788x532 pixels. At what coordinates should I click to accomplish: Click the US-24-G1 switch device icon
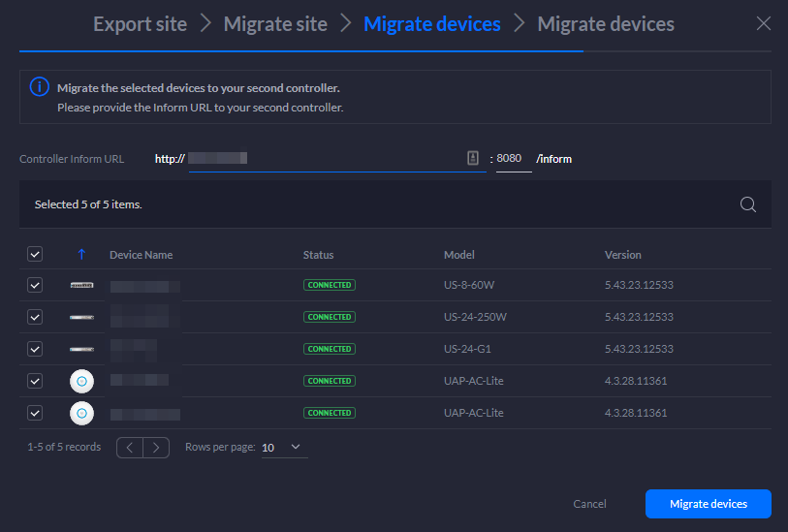point(81,349)
